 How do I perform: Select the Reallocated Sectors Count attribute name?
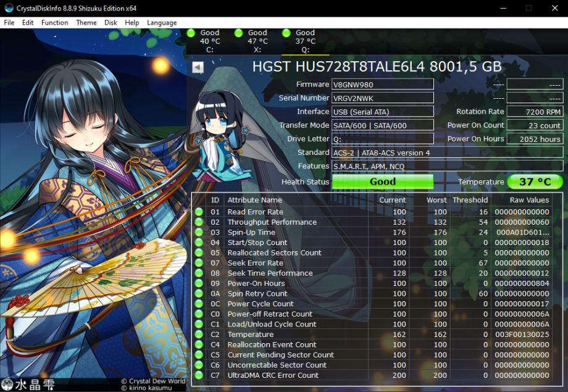274,252
